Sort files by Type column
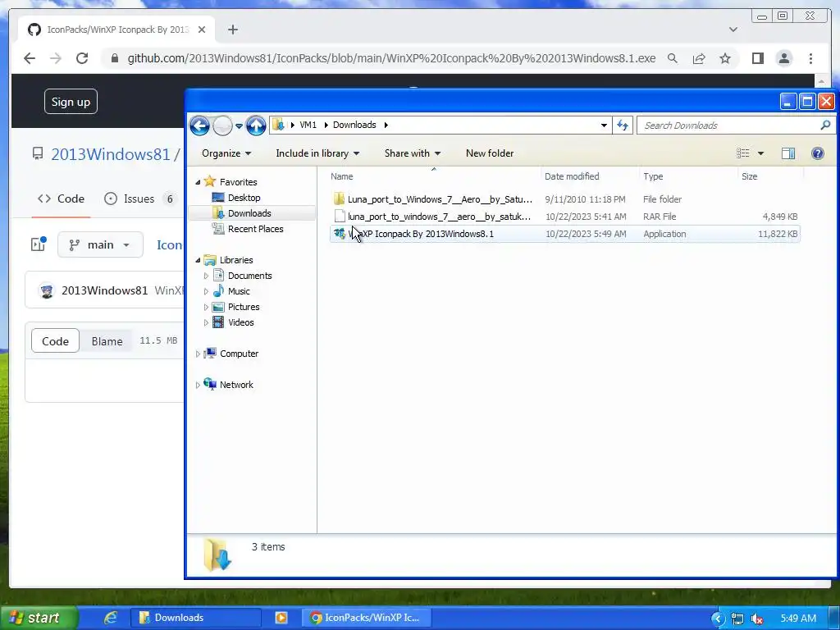This screenshot has height=630, width=840. point(688,176)
